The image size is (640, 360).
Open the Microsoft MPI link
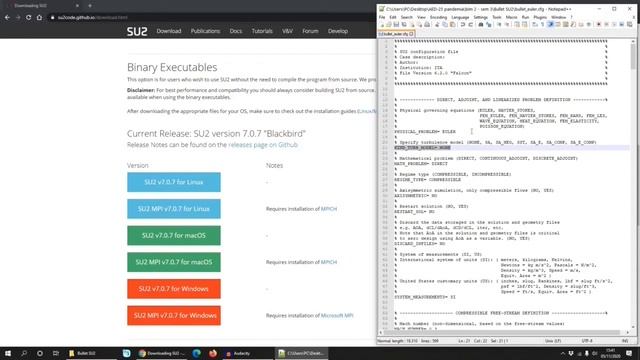click(x=337, y=316)
